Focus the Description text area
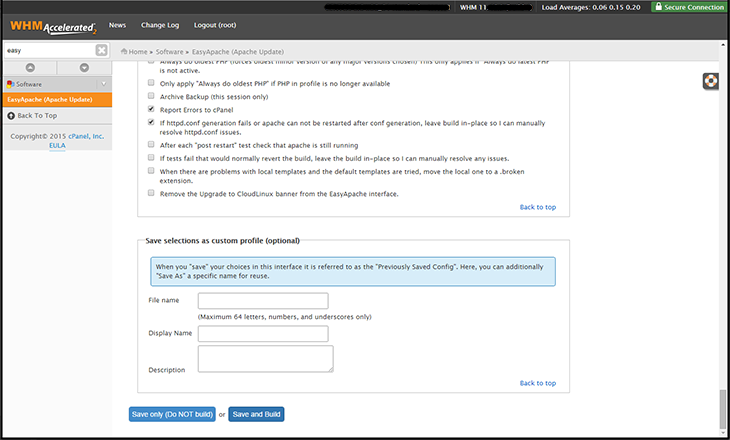 click(x=266, y=359)
